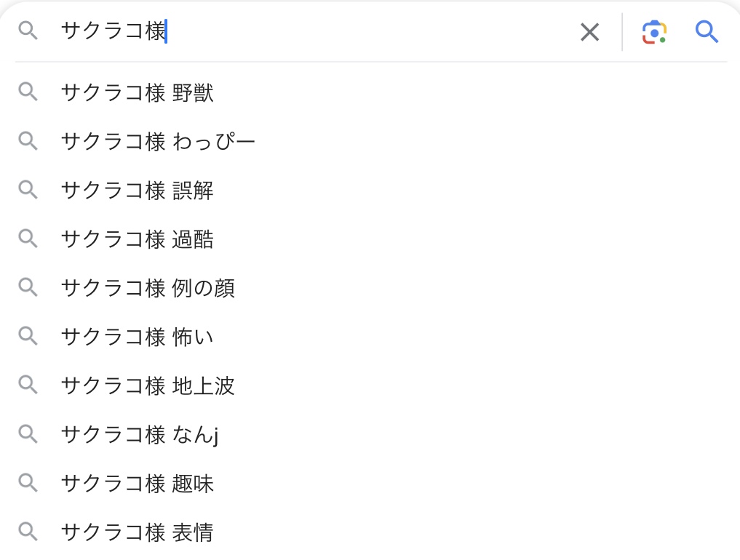The height and width of the screenshot is (560, 740).
Task: Choose the サクラコ様 表情 suggestion
Action: [x=138, y=532]
